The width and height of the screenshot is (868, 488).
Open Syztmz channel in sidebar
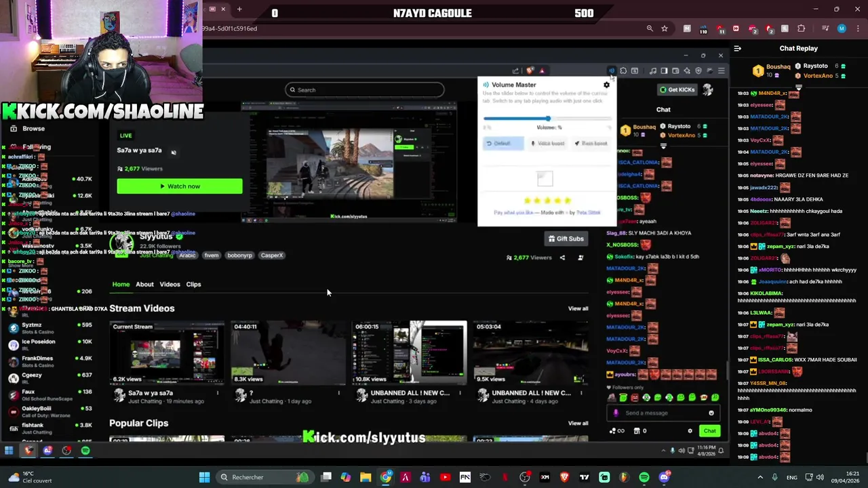[x=51, y=327]
